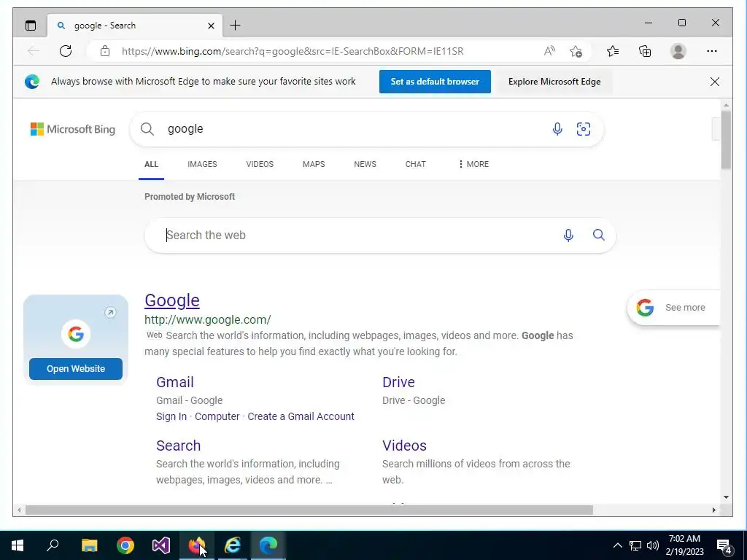Click the network tray icon
Viewport: 747px width, 560px height.
pyautogui.click(x=635, y=545)
